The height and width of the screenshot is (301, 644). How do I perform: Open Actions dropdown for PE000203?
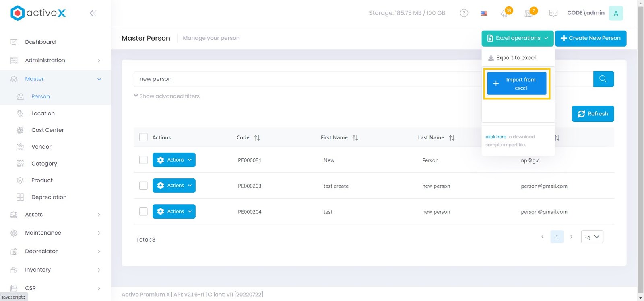(x=174, y=186)
